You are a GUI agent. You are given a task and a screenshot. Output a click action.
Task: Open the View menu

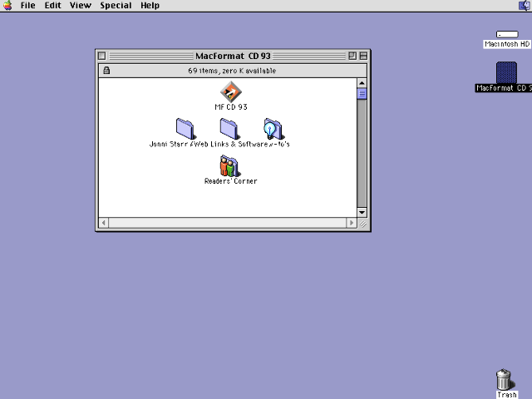[81, 6]
